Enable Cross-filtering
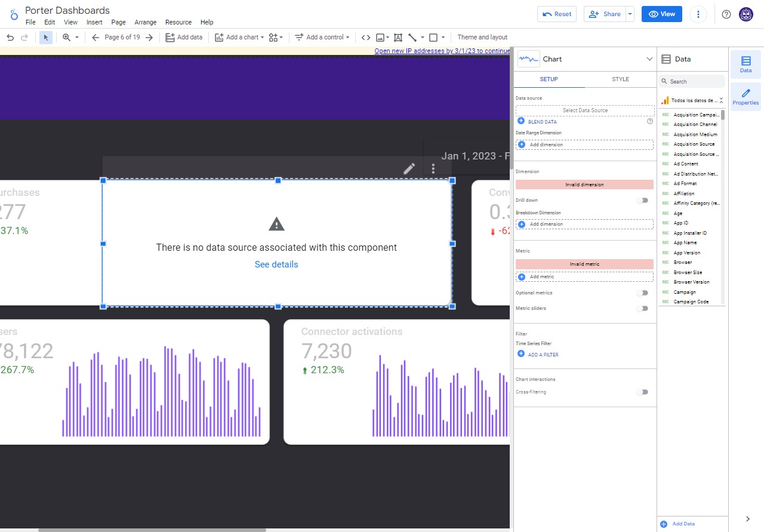This screenshot has width=764, height=532. tap(642, 392)
